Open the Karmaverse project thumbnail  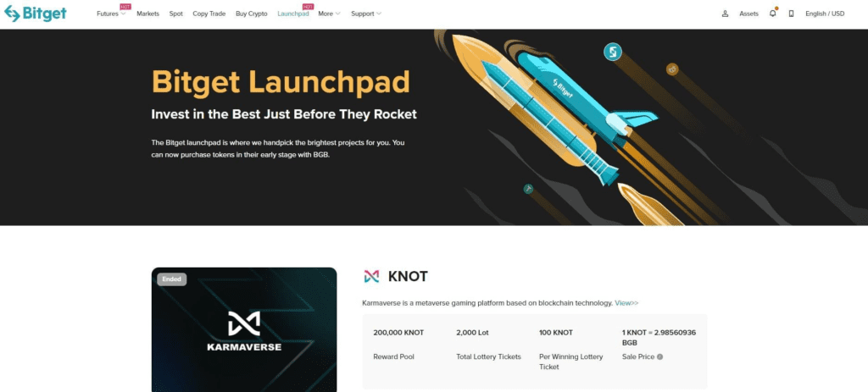[244, 329]
